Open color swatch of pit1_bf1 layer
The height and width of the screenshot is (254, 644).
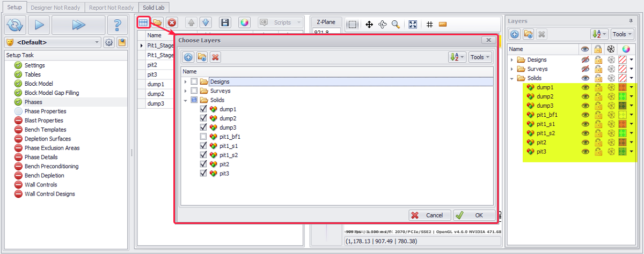623,115
